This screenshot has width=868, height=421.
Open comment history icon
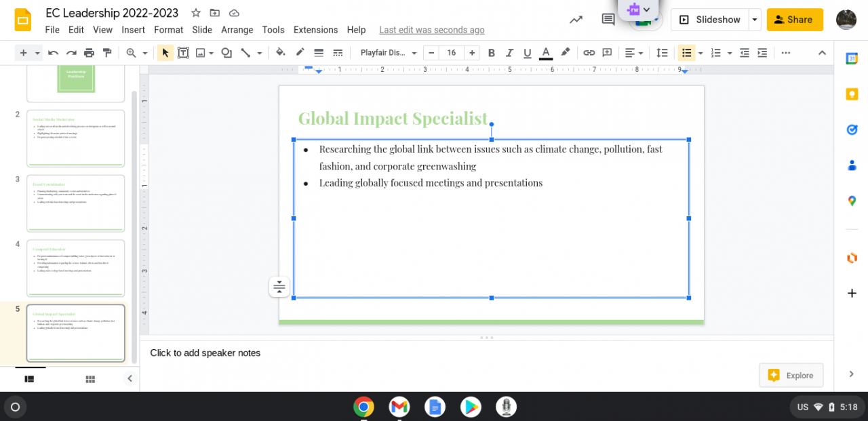608,20
